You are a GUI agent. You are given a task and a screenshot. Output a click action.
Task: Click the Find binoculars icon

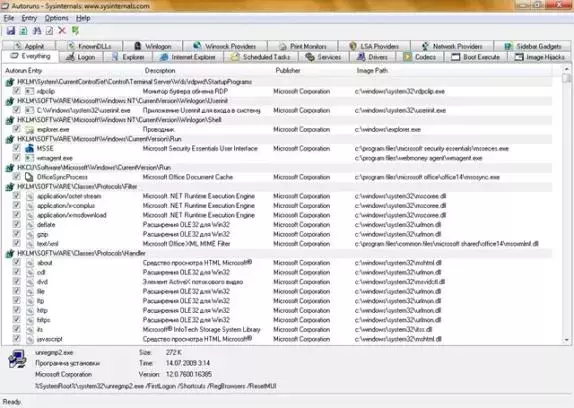click(37, 31)
